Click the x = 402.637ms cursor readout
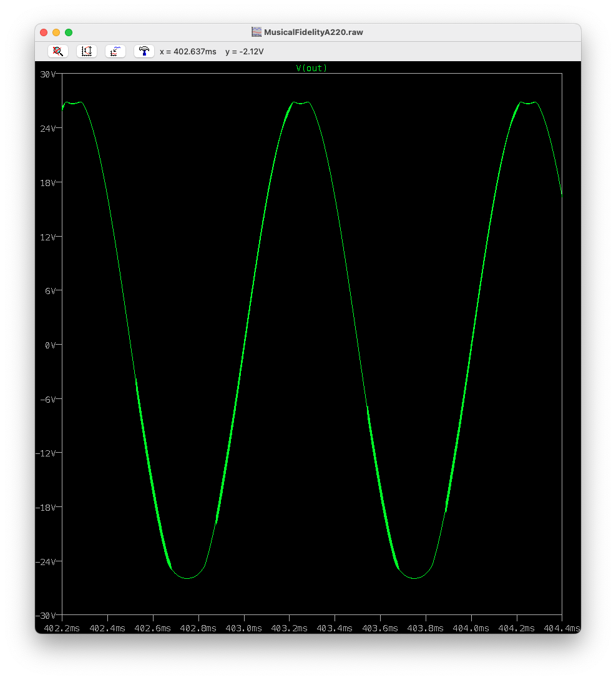Image resolution: width=616 pixels, height=680 pixels. coord(188,52)
